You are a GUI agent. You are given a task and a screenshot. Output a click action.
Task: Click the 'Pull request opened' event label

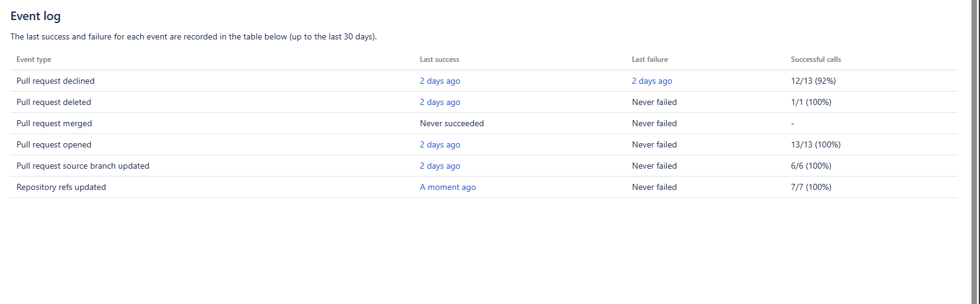(x=53, y=144)
